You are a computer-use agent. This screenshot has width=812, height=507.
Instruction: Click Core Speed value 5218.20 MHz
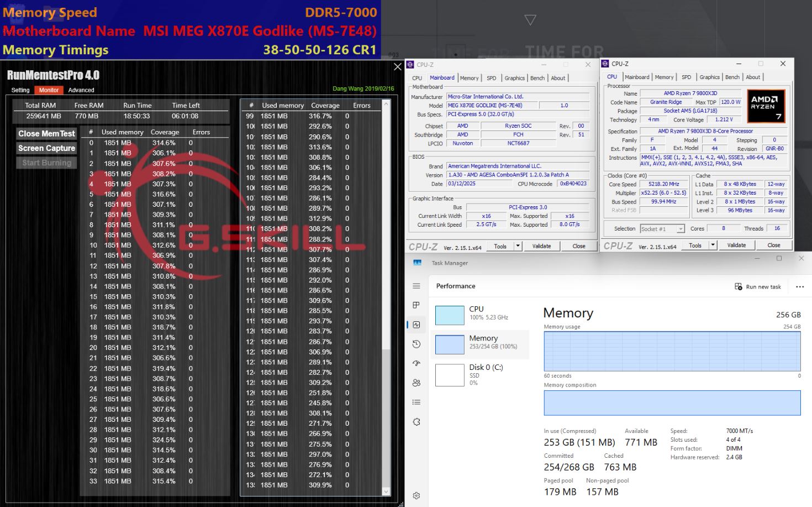663,184
